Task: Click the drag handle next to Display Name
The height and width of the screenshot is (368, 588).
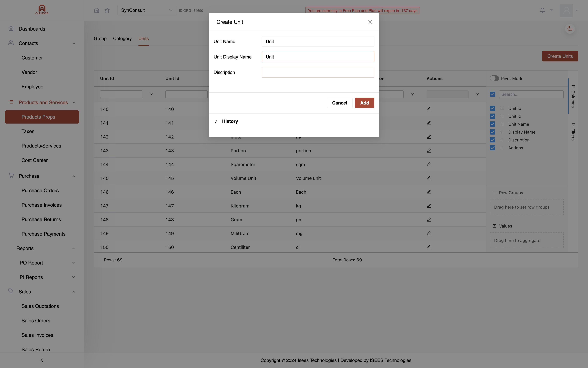Action: coord(502,132)
